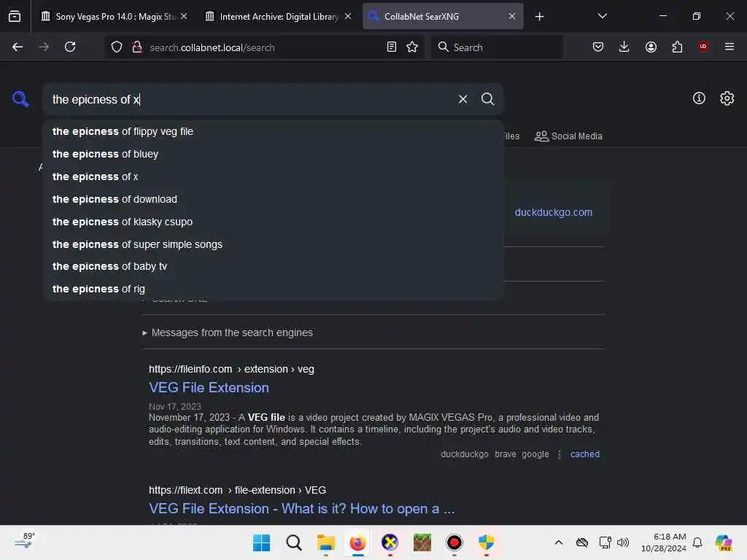This screenshot has height=560, width=747.
Task: Click the address bar URL field
Action: point(264,47)
